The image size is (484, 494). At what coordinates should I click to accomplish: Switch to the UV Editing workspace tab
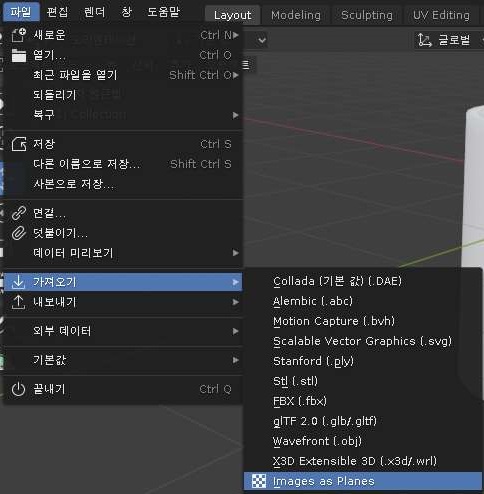[441, 15]
